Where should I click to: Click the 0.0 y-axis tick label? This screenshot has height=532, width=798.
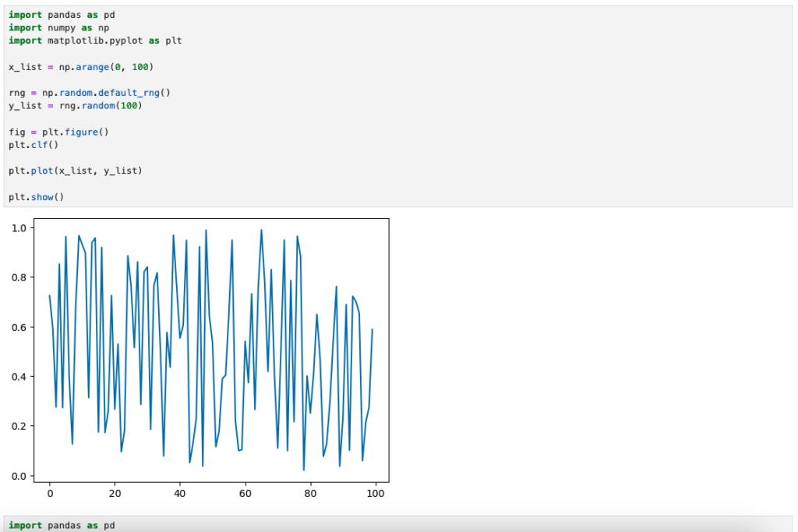[x=19, y=476]
